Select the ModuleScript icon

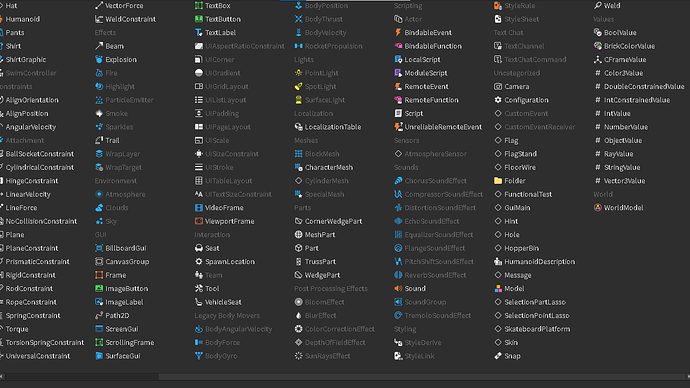pyautogui.click(x=398, y=73)
